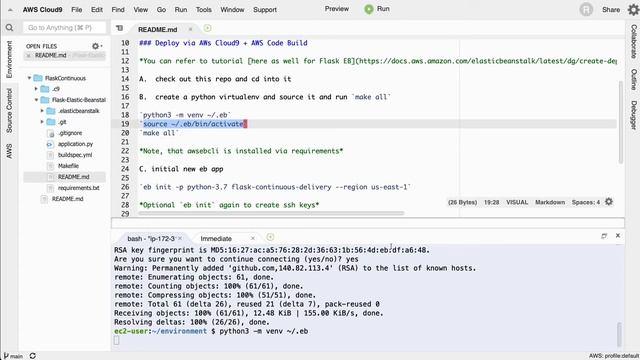Close the Immediate tab
The image size is (640, 360).
[253, 238]
